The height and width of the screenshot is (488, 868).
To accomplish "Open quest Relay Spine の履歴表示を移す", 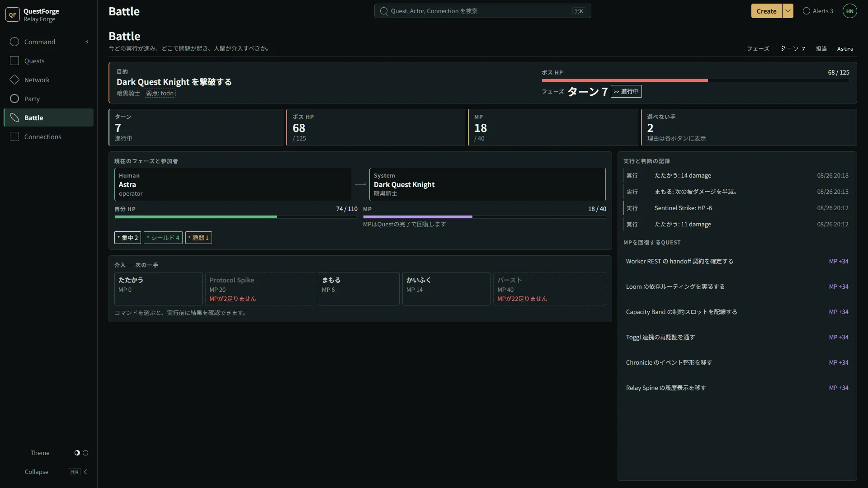I will (737, 388).
